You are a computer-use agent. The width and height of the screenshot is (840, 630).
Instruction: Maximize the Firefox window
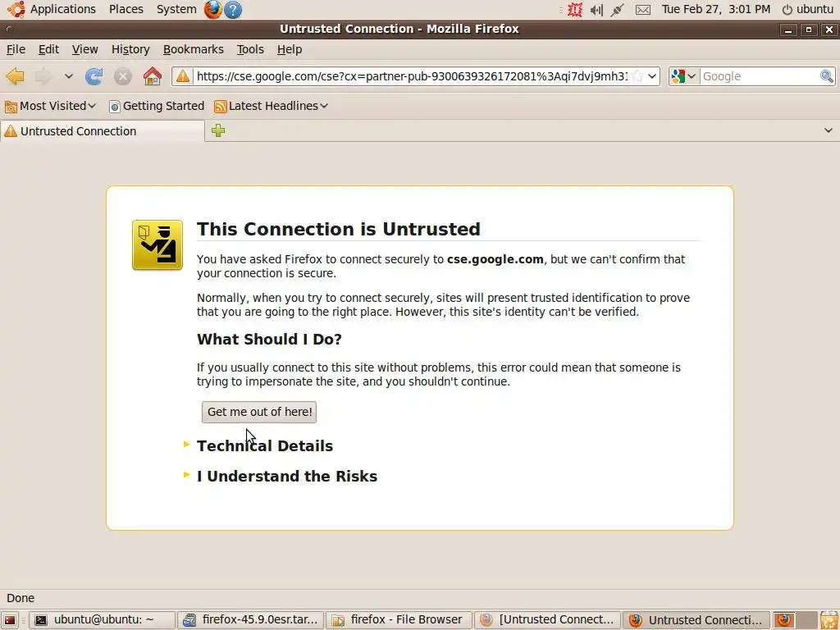coord(808,30)
